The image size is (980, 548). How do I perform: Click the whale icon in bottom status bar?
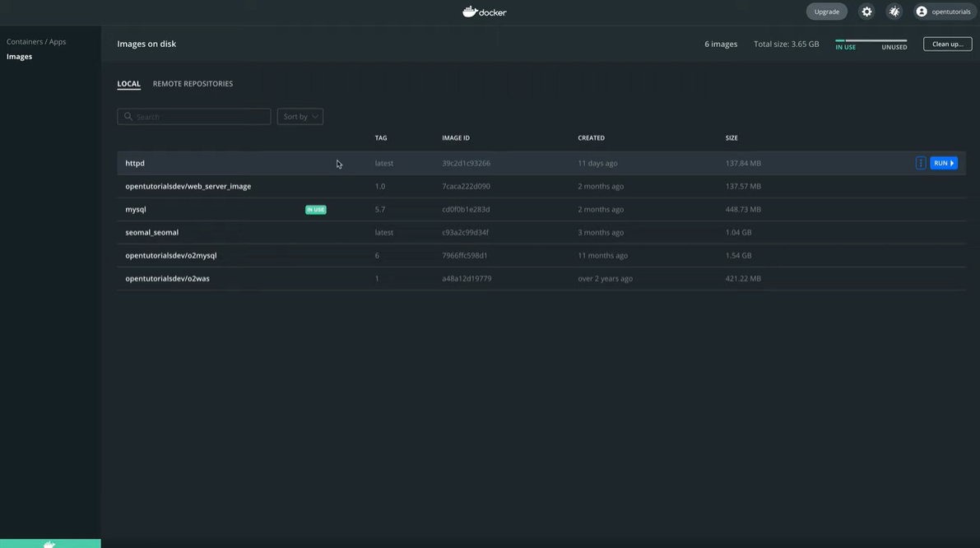pyautogui.click(x=50, y=544)
